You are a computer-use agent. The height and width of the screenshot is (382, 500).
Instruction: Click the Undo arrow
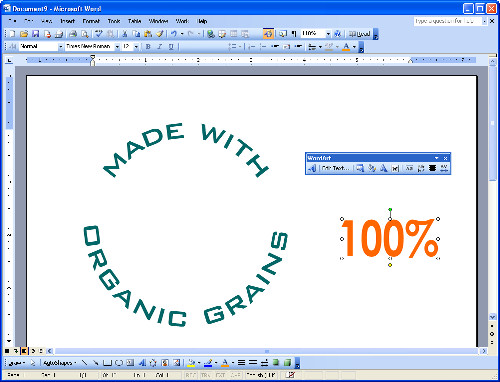click(x=174, y=34)
